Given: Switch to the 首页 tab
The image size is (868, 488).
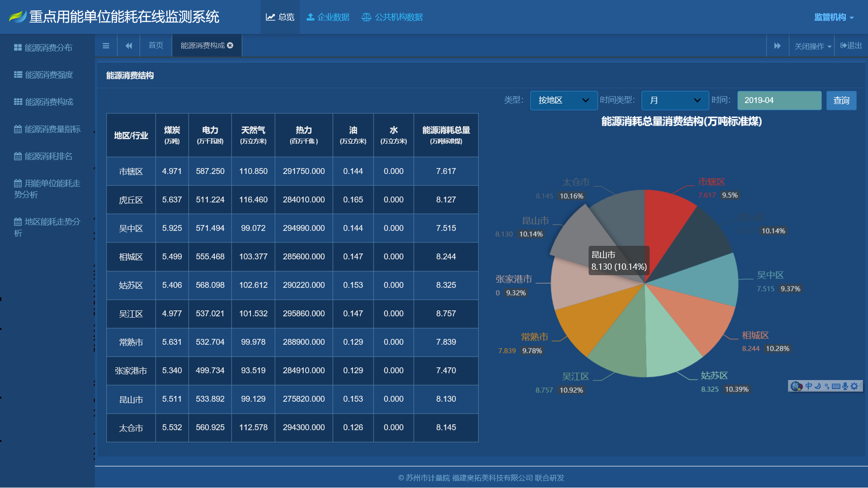Looking at the screenshot, I should coord(156,46).
